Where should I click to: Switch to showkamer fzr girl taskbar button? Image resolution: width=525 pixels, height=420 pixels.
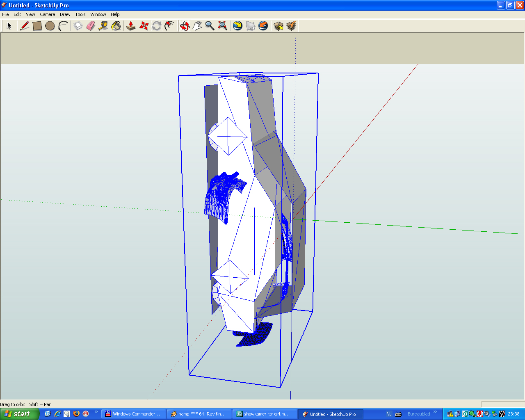[x=265, y=414]
